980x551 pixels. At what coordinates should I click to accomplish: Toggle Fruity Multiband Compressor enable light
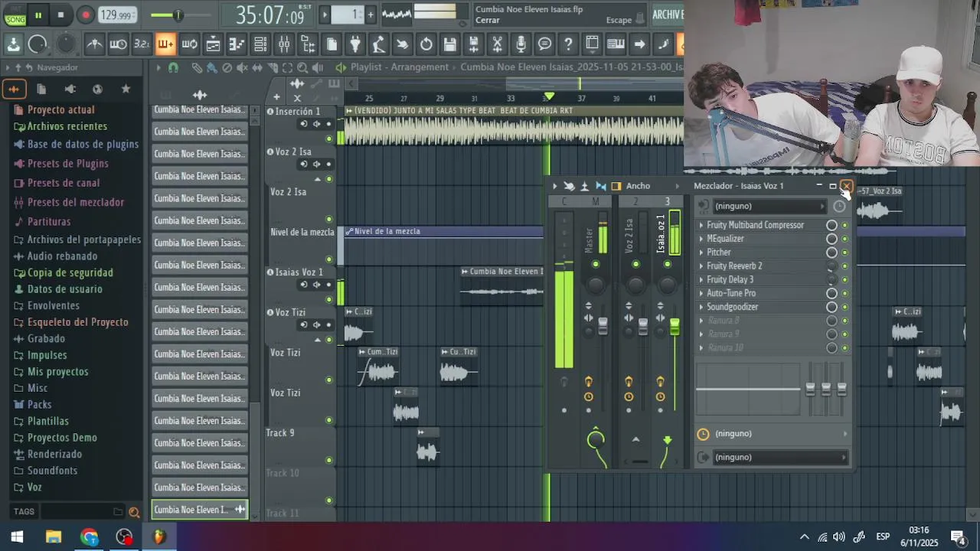[x=845, y=225]
